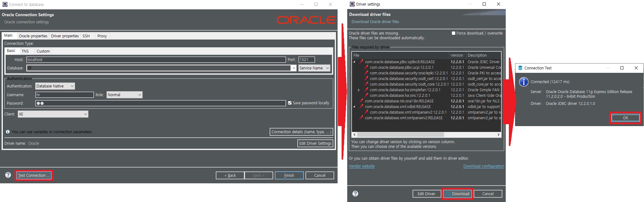
Task: Toggle Save password locally checkbox
Action: click(x=290, y=103)
